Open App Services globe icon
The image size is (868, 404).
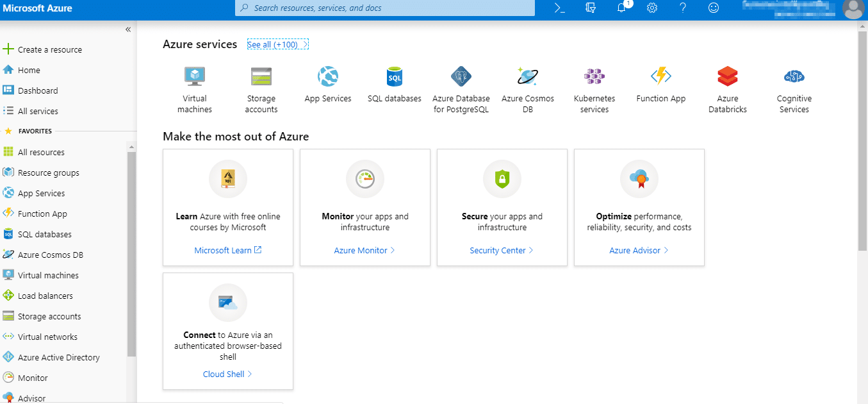click(x=328, y=77)
